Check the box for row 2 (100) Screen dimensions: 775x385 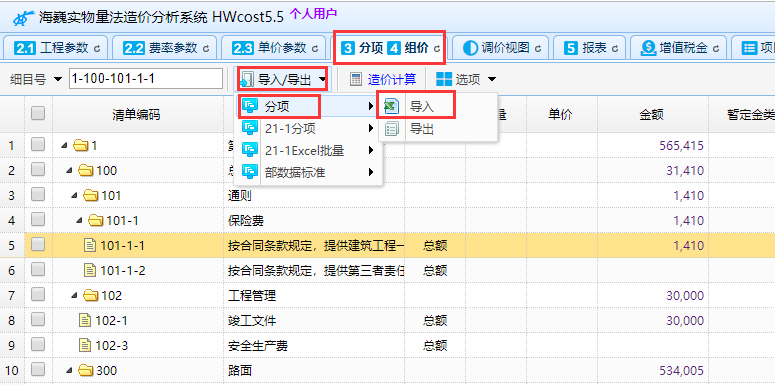click(38, 170)
